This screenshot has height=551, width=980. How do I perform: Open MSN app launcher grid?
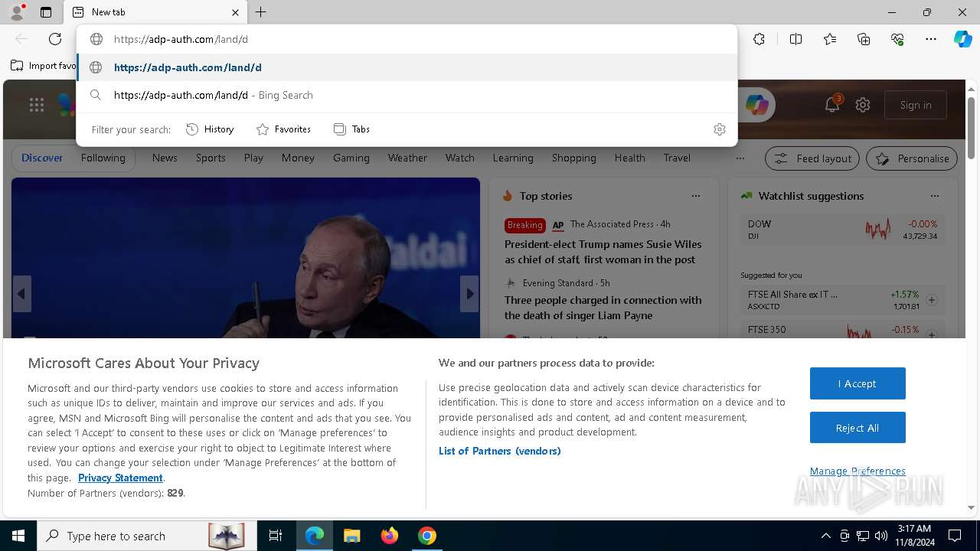pyautogui.click(x=36, y=105)
